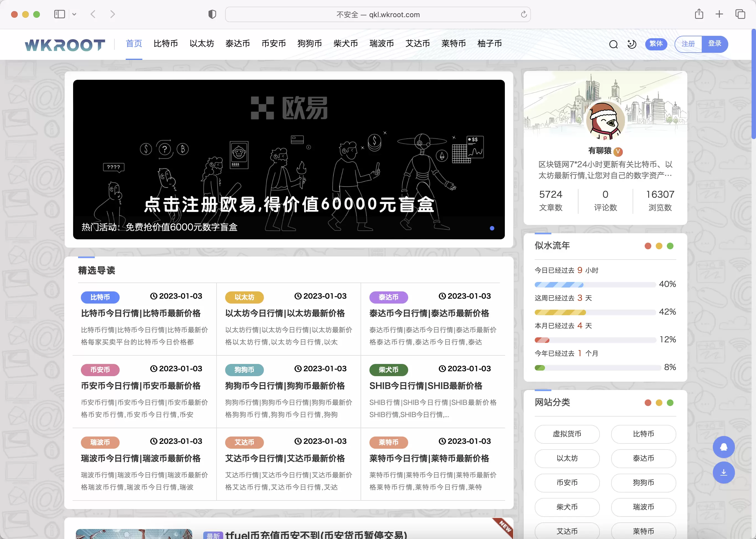This screenshot has width=756, height=539.
Task: Open SHIB今日行情|SHIB最新价格 article
Action: click(426, 386)
